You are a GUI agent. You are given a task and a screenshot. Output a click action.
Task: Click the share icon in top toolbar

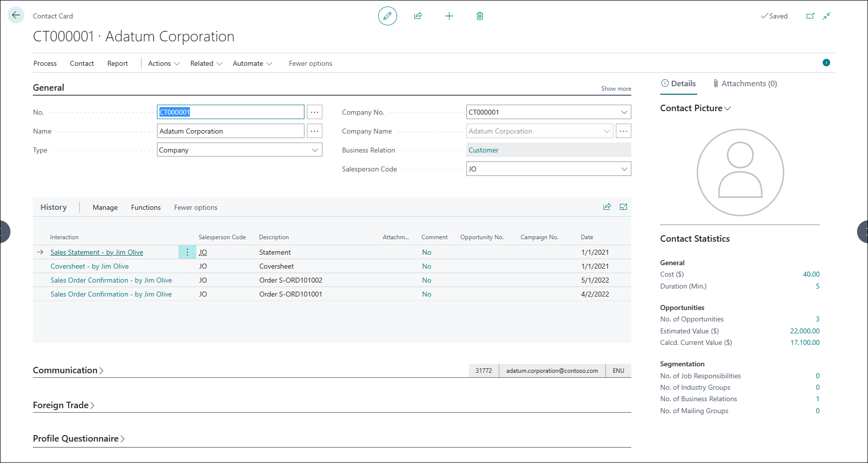[418, 16]
